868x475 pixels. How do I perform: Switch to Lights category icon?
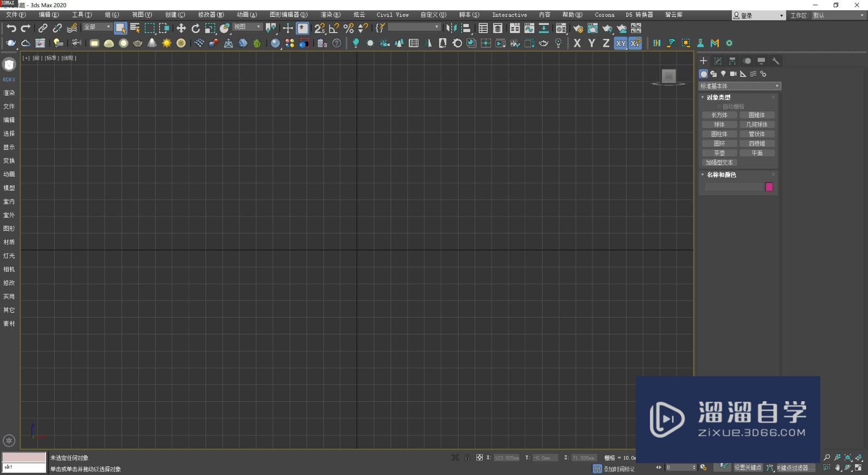723,74
